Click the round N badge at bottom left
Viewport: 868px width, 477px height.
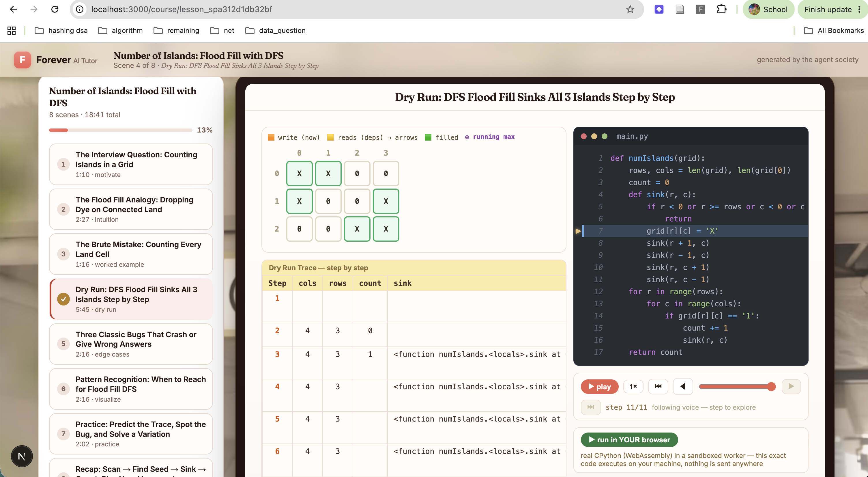tap(22, 456)
